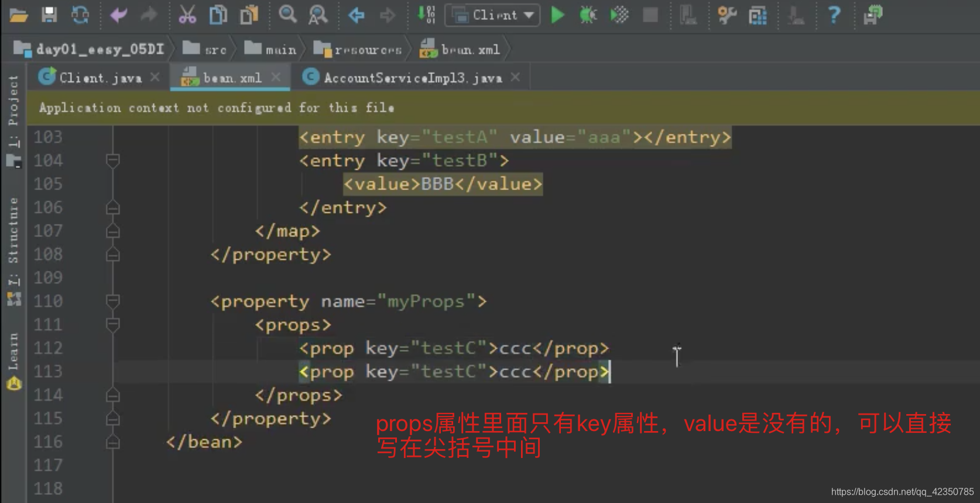The height and width of the screenshot is (503, 980).
Task: Select the src folder breadcrumb
Action: point(204,49)
